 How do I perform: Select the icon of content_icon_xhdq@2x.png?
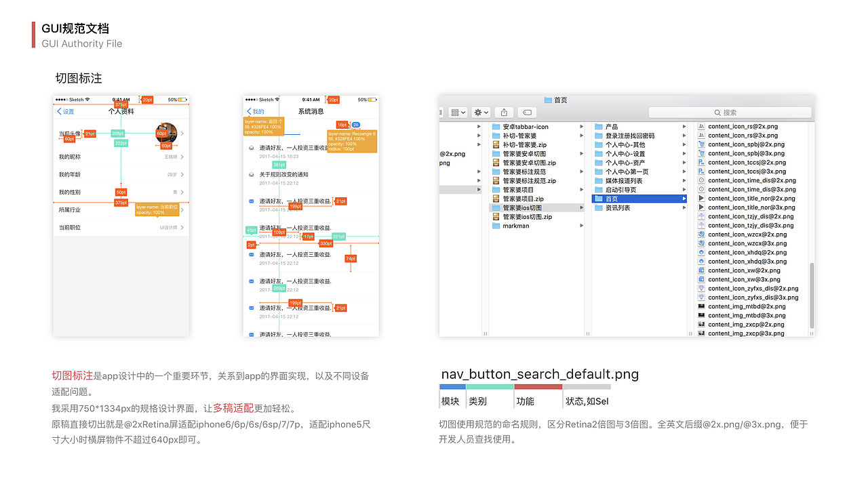pyautogui.click(x=701, y=252)
